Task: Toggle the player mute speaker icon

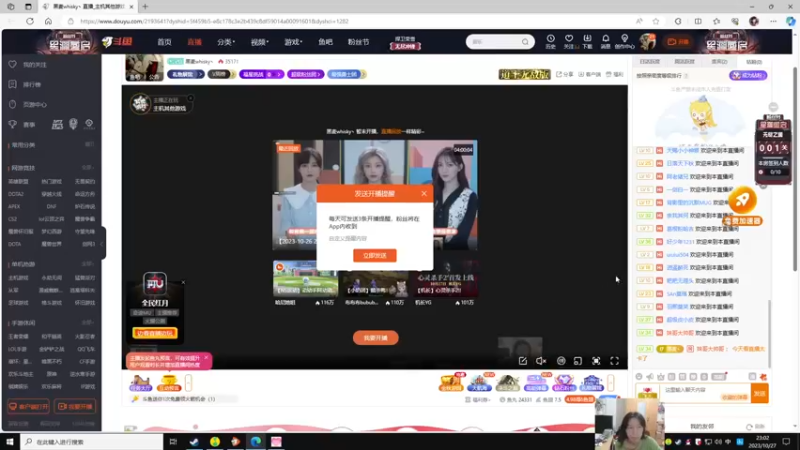Action: click(541, 361)
